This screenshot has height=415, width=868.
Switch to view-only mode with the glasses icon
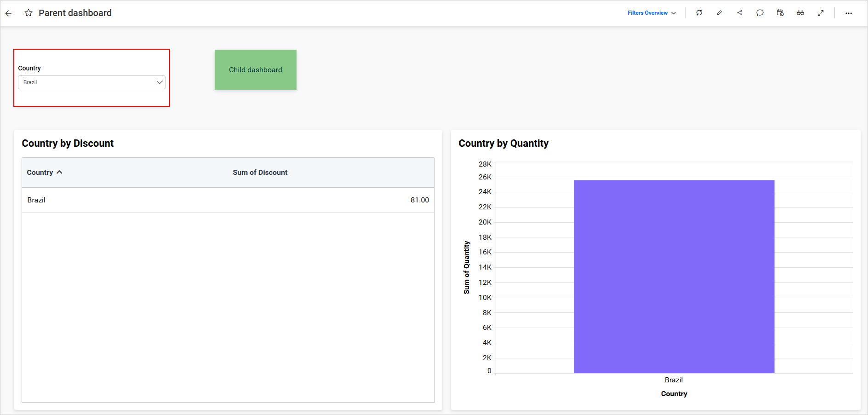(800, 13)
